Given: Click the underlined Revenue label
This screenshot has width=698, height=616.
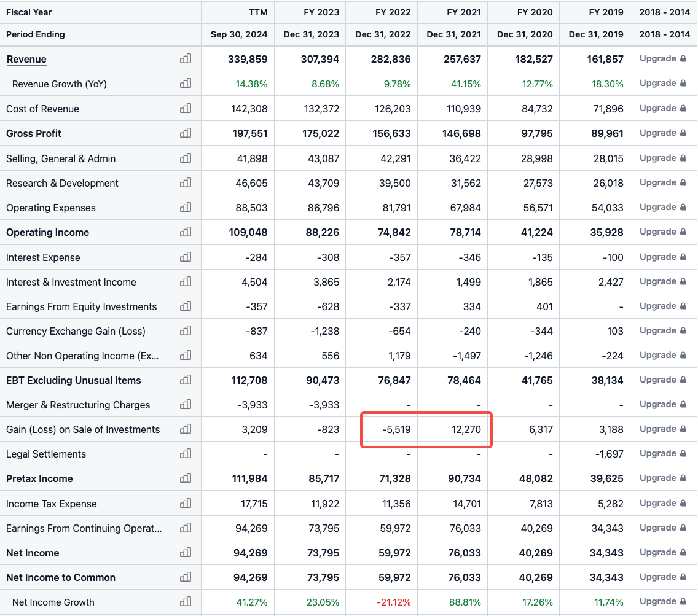Looking at the screenshot, I should click(26, 59).
